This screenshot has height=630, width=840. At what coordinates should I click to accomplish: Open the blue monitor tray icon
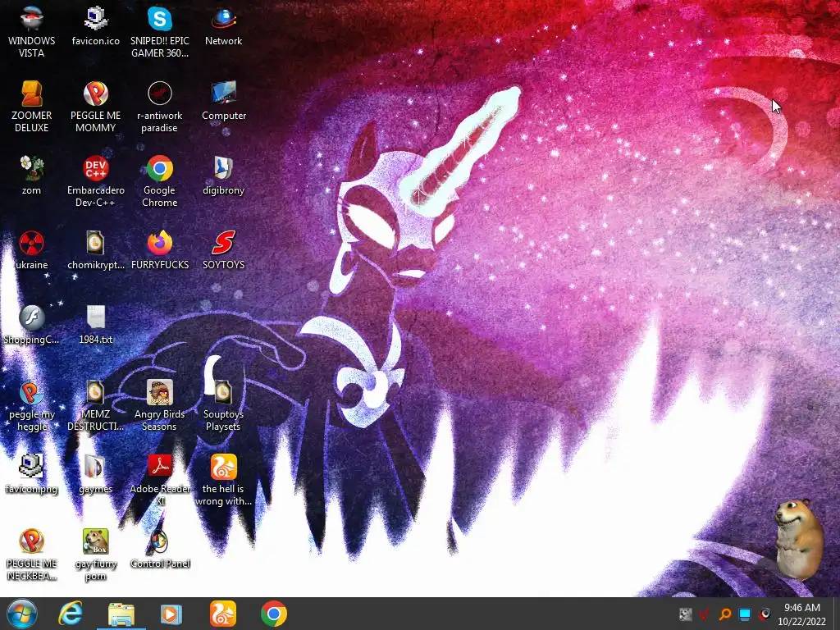coord(745,614)
